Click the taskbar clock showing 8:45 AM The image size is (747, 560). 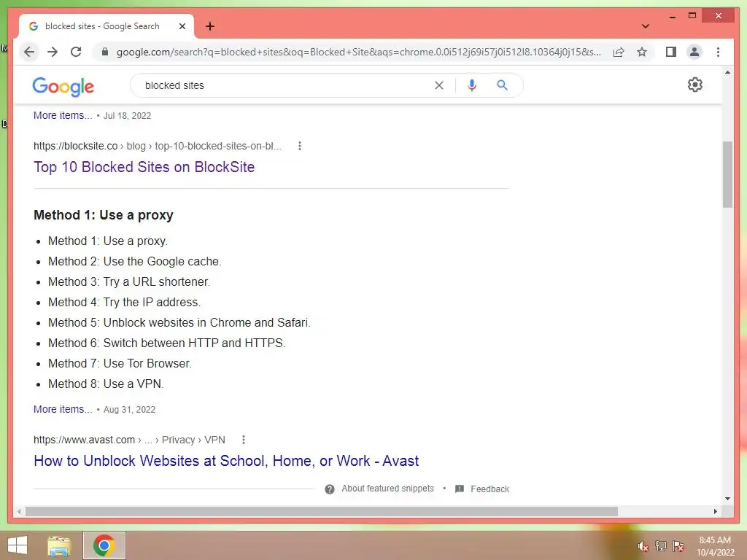[715, 546]
